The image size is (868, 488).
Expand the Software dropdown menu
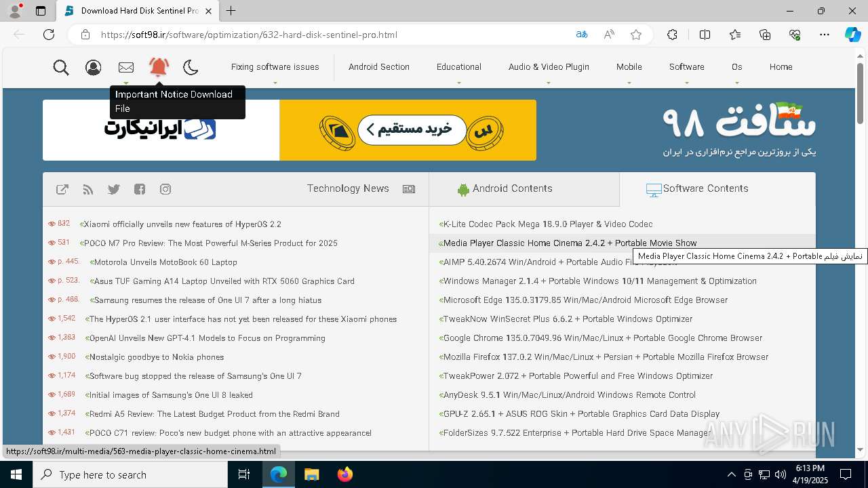coord(687,67)
